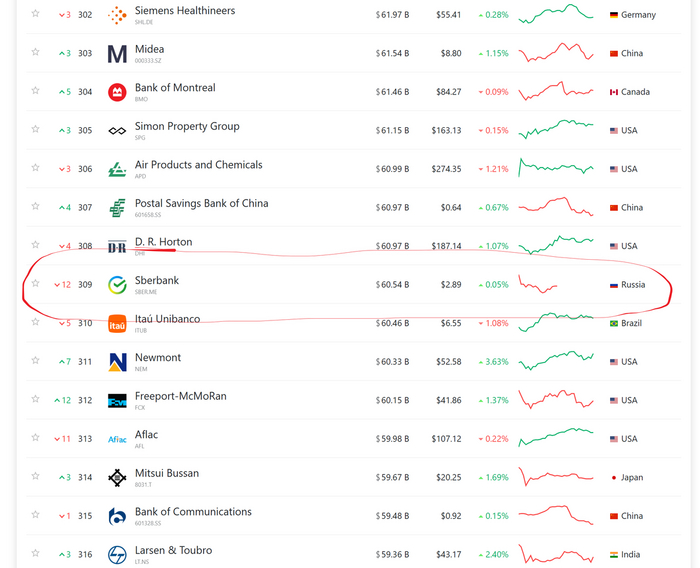Star Sberbank as a favorite
The height and width of the screenshot is (568, 700).
35,284
